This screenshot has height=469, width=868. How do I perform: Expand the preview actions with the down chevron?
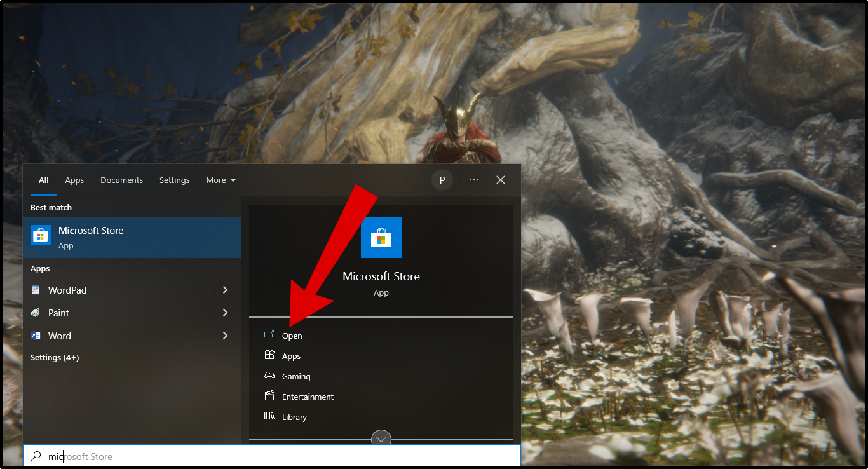click(381, 438)
